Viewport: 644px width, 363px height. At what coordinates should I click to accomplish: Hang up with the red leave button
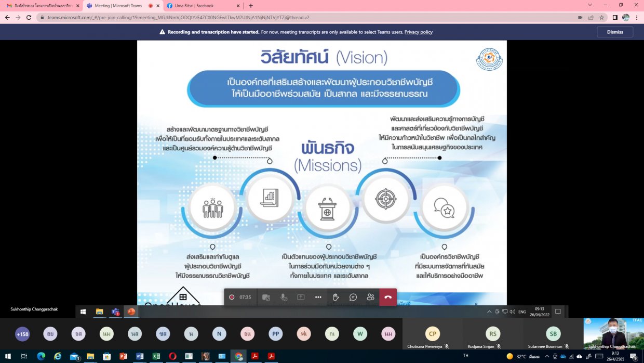pos(388,297)
